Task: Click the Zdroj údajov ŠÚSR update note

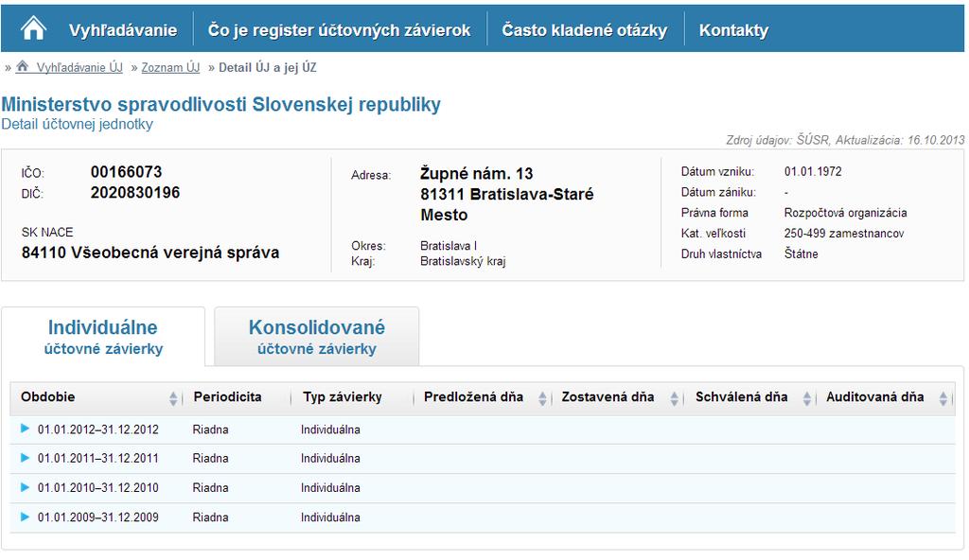Action: (845, 140)
